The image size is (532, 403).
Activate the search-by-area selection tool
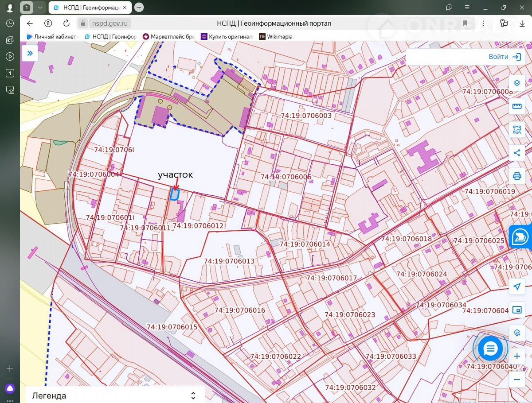[x=516, y=130]
